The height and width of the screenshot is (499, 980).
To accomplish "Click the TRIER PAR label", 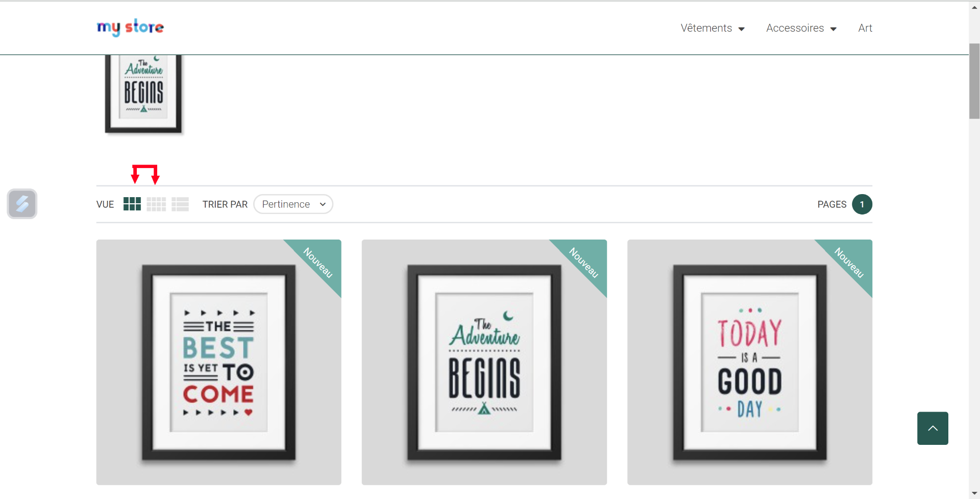I will pos(225,204).
